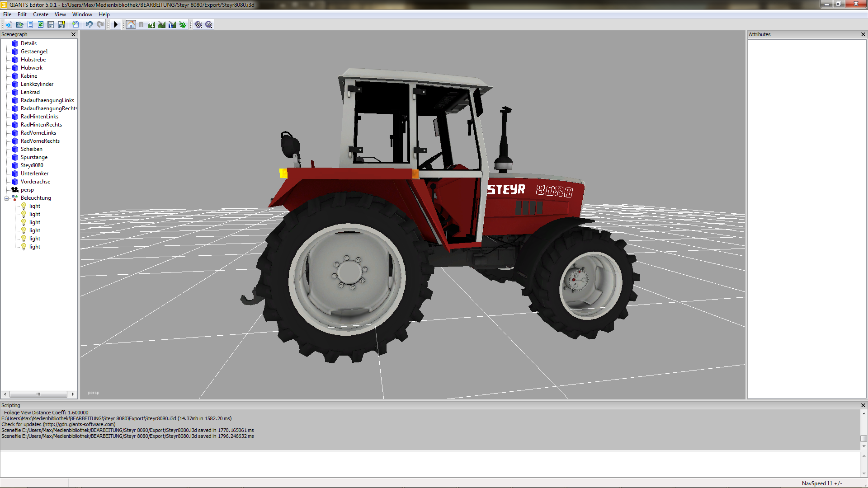Select the terrain sculpt tool icon
Screen dimensions: 868x488
[x=151, y=24]
